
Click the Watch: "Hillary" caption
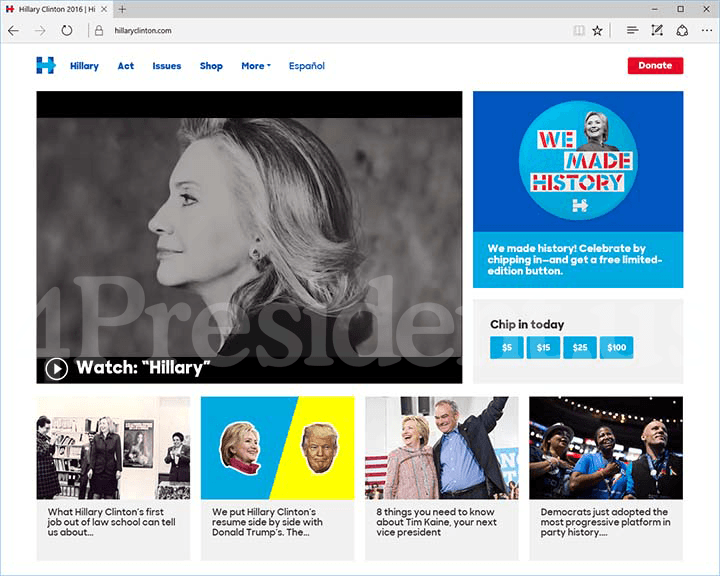coord(143,368)
